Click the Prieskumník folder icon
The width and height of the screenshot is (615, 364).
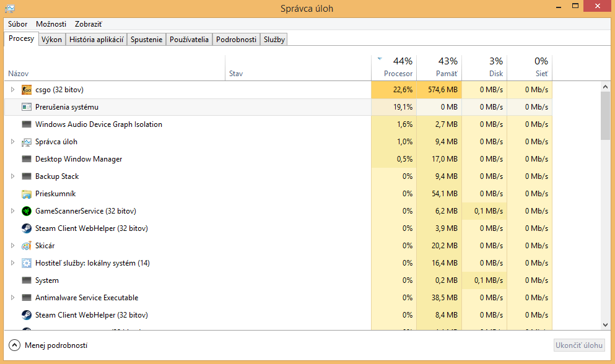27,194
